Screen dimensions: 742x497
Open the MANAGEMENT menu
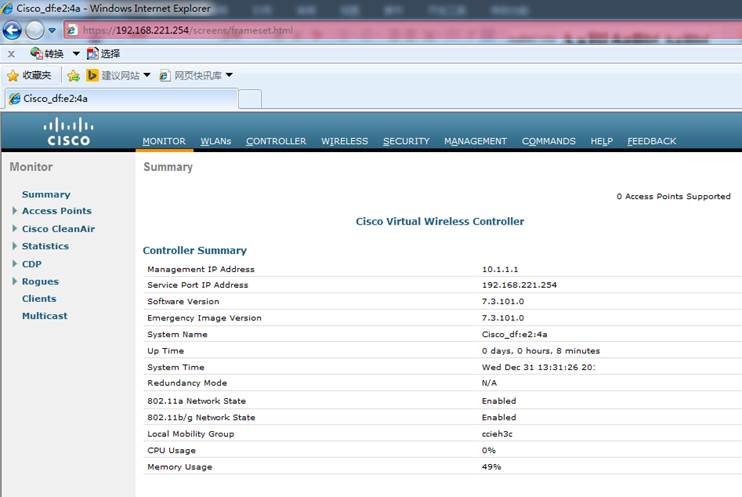pyautogui.click(x=475, y=141)
